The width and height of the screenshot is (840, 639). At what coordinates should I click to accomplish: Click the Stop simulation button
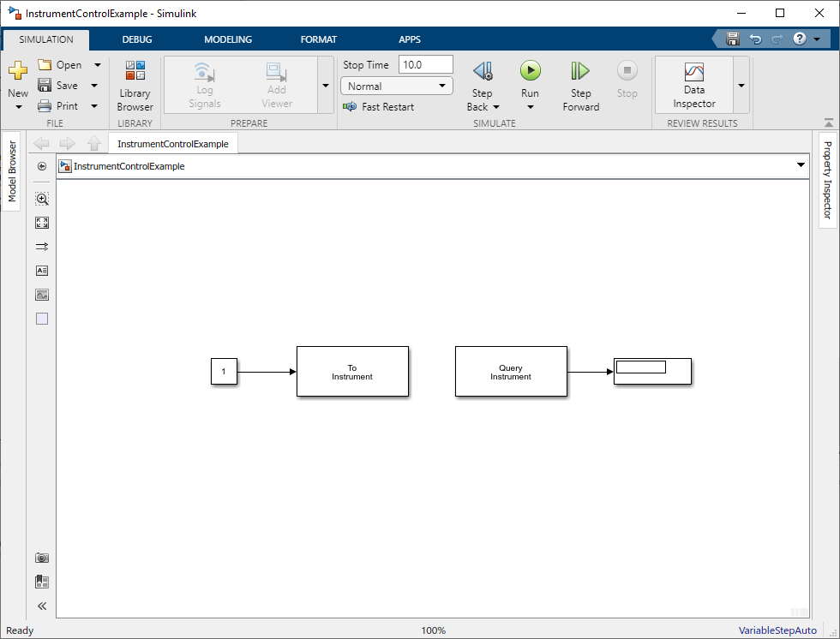[x=627, y=81]
